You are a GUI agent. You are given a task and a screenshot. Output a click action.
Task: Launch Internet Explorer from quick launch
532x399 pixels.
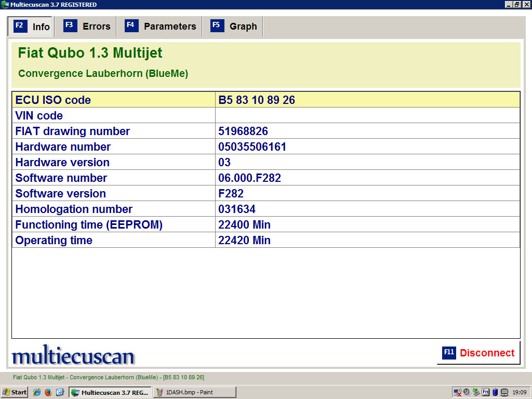[x=37, y=392]
